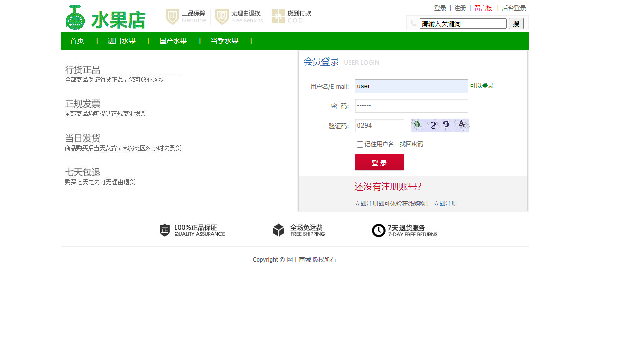Click the 正品保障 genuine guarantee icon
Viewport: 631px width, 364px height.
coord(172,16)
